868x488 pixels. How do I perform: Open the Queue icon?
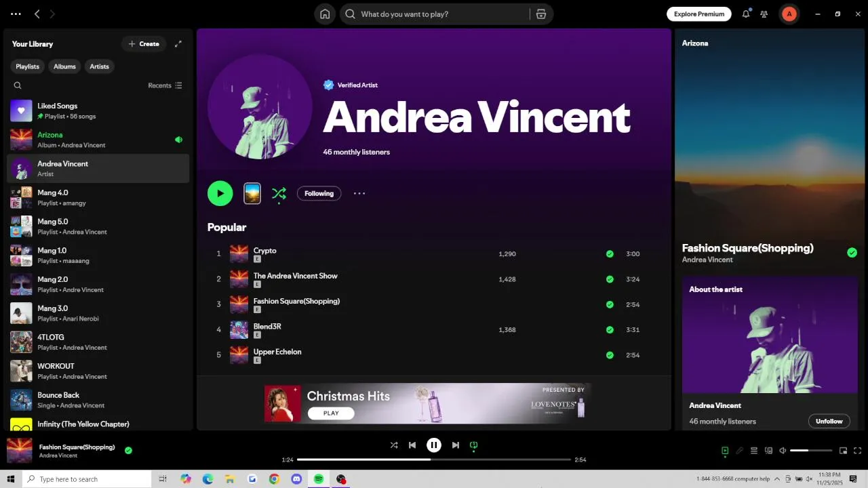click(753, 451)
